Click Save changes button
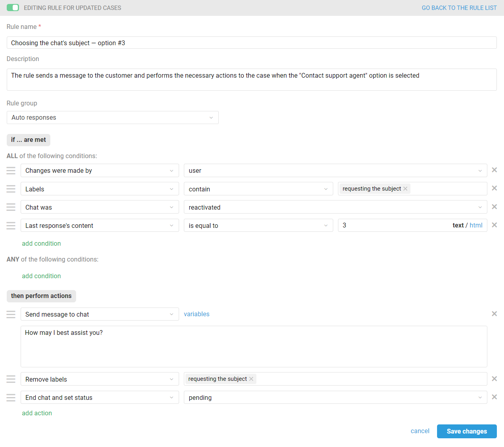The image size is (504, 447). [466, 431]
